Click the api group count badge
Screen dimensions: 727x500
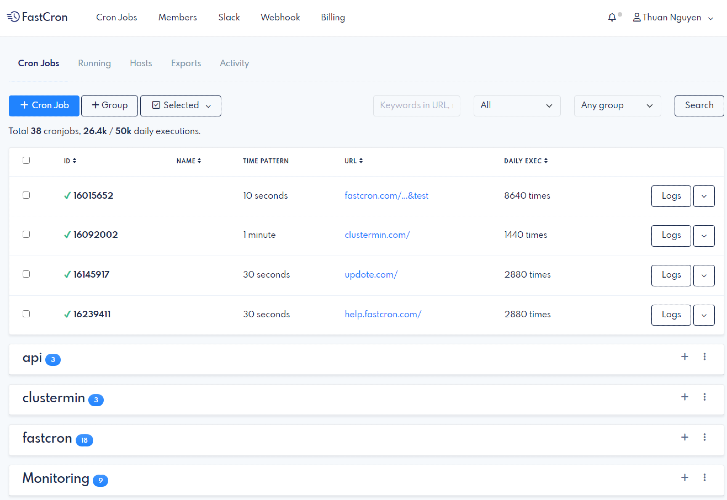(53, 359)
